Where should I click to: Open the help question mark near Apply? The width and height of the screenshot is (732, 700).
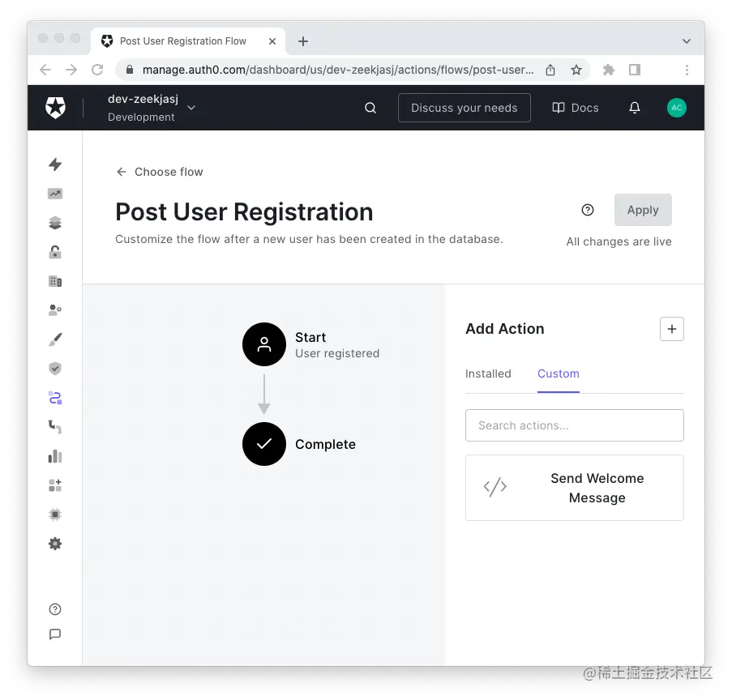588,210
